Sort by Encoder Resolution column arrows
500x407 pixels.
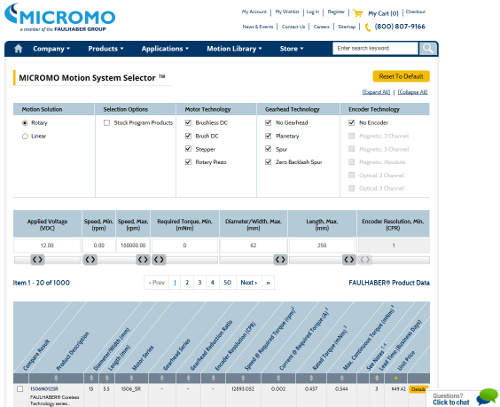213,378
